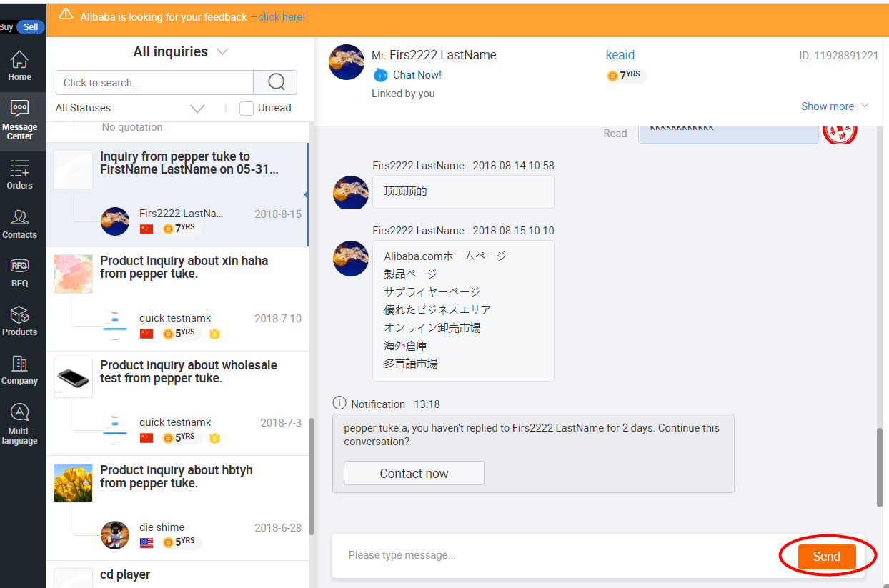Expand the All inquiries dropdown
Screen dimensions: 889x588
point(180,51)
